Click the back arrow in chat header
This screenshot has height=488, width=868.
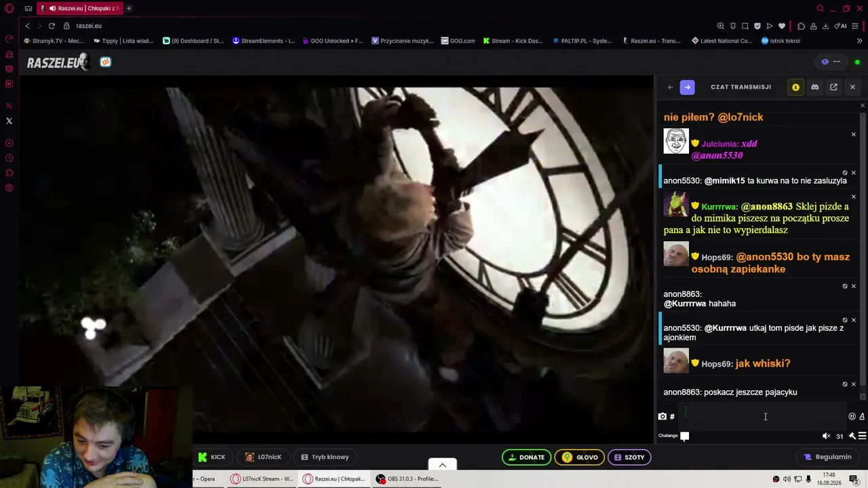pos(671,87)
